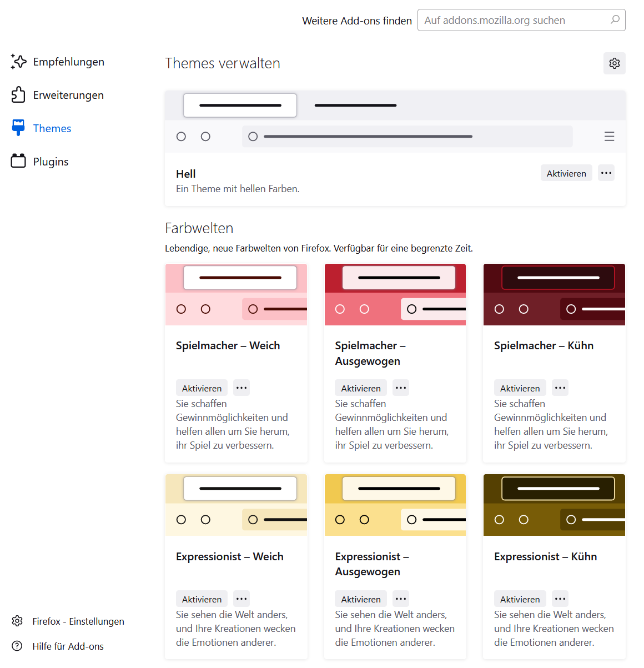644x668 pixels.
Task: Click the Expressionist – Ausgewogen color preview
Action: 395,505
